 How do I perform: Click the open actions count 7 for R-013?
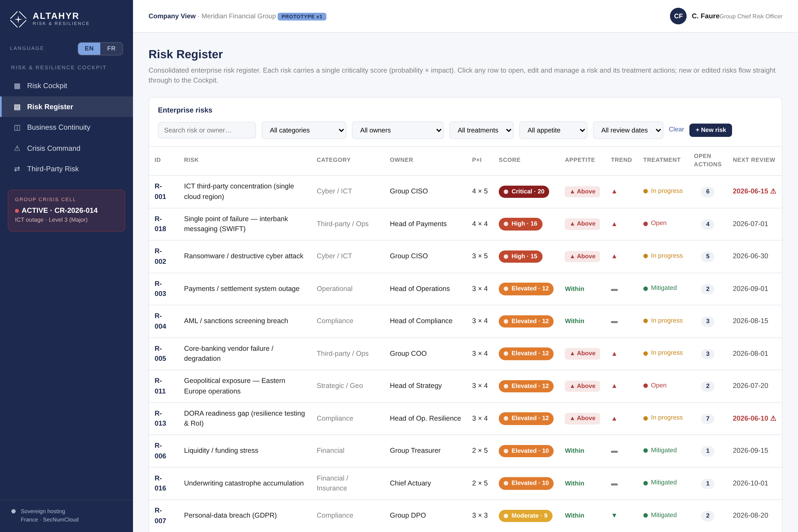click(707, 419)
